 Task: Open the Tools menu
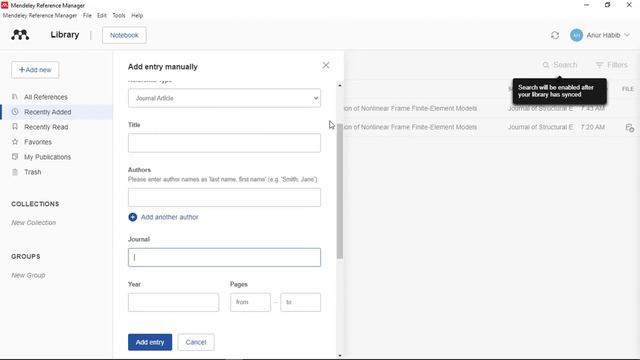(119, 16)
